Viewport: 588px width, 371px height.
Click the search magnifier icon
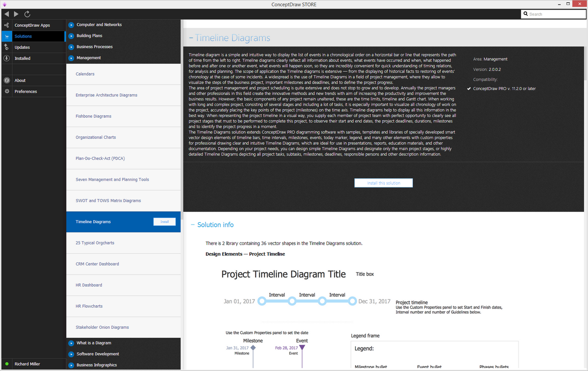click(x=526, y=14)
